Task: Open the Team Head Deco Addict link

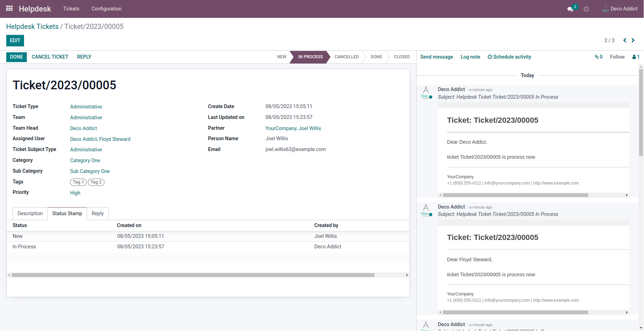Action: tap(84, 128)
